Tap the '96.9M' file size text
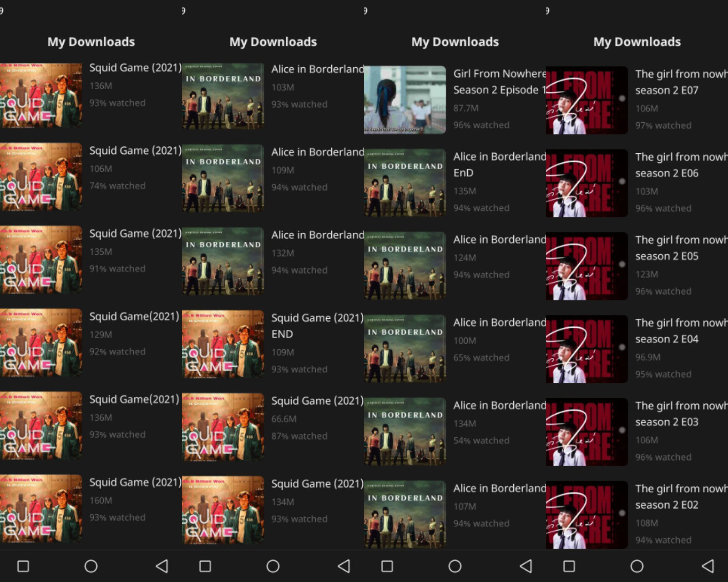Image resolution: width=728 pixels, height=582 pixels. pyautogui.click(x=648, y=357)
